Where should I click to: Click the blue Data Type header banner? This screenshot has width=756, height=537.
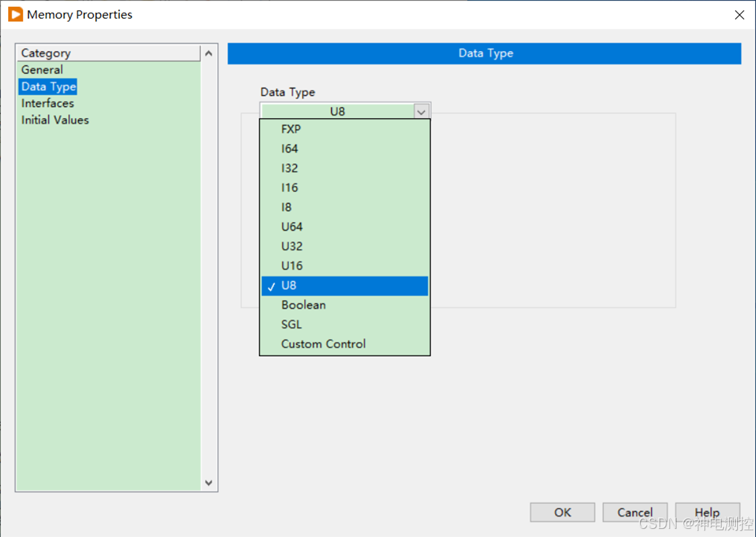tap(484, 53)
